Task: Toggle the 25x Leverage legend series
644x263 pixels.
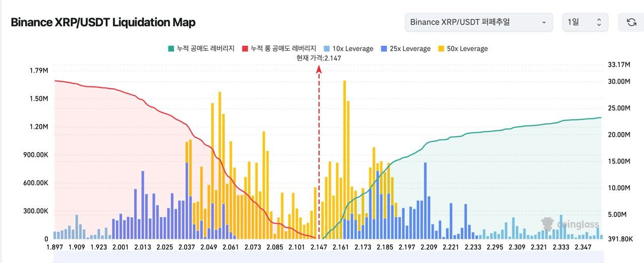Action: (406, 49)
